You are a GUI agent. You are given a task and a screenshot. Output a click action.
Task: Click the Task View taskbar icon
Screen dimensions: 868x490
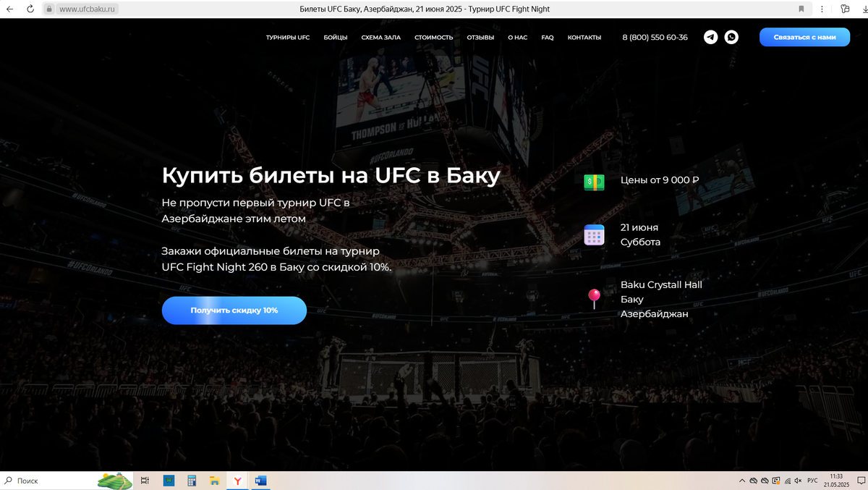coord(145,481)
